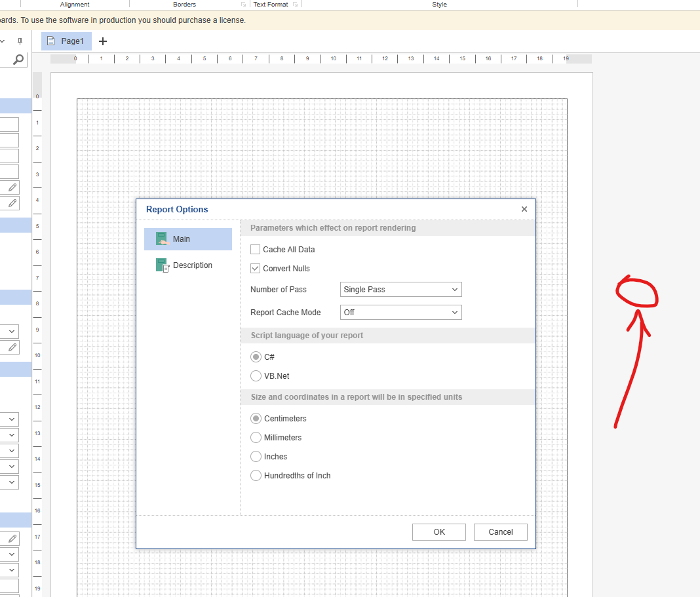Enable the Cache All Data checkbox

(x=256, y=250)
